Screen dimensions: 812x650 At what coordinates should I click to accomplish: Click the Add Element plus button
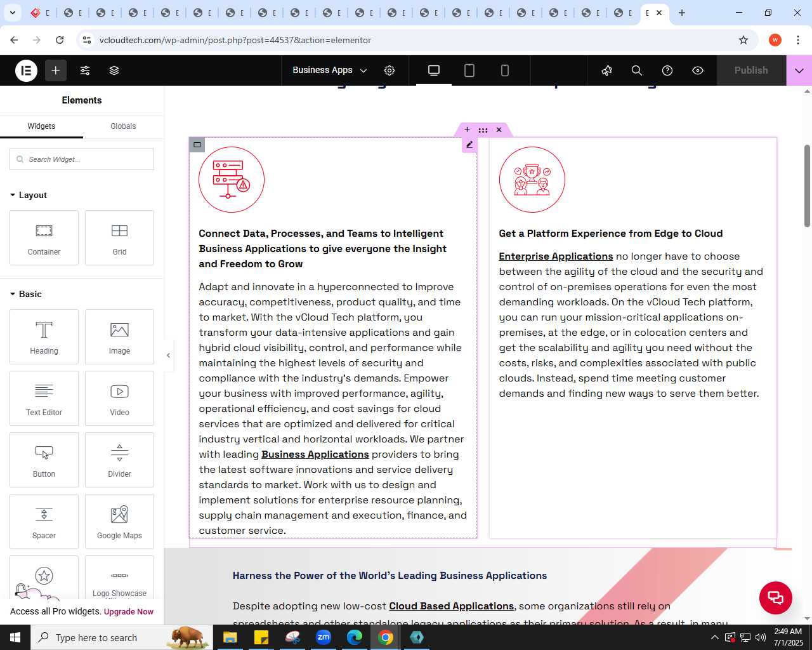tap(56, 70)
